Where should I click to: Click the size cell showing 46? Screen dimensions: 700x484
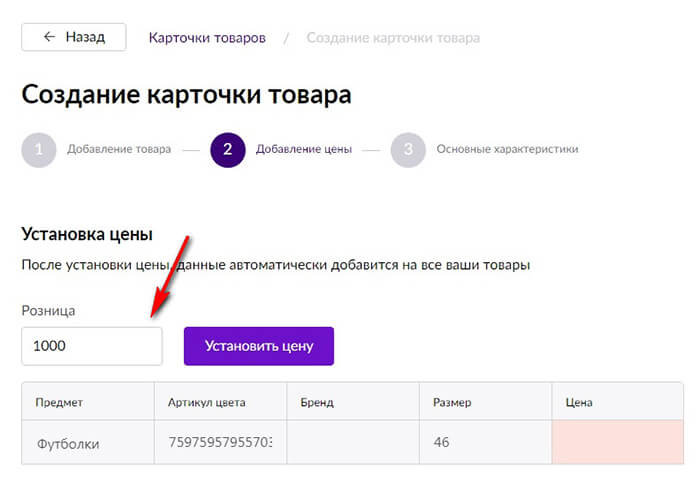click(442, 442)
